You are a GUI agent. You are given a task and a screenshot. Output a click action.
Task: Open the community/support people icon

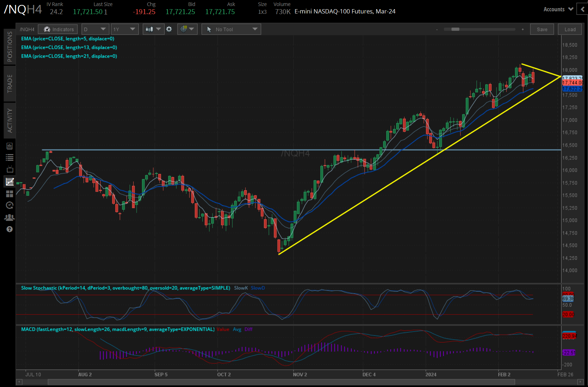tap(10, 217)
